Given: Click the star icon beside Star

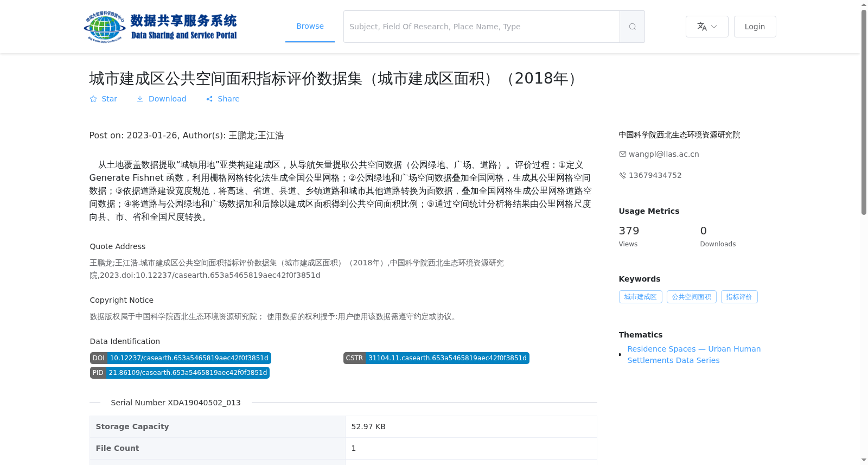Looking at the screenshot, I should pos(93,99).
